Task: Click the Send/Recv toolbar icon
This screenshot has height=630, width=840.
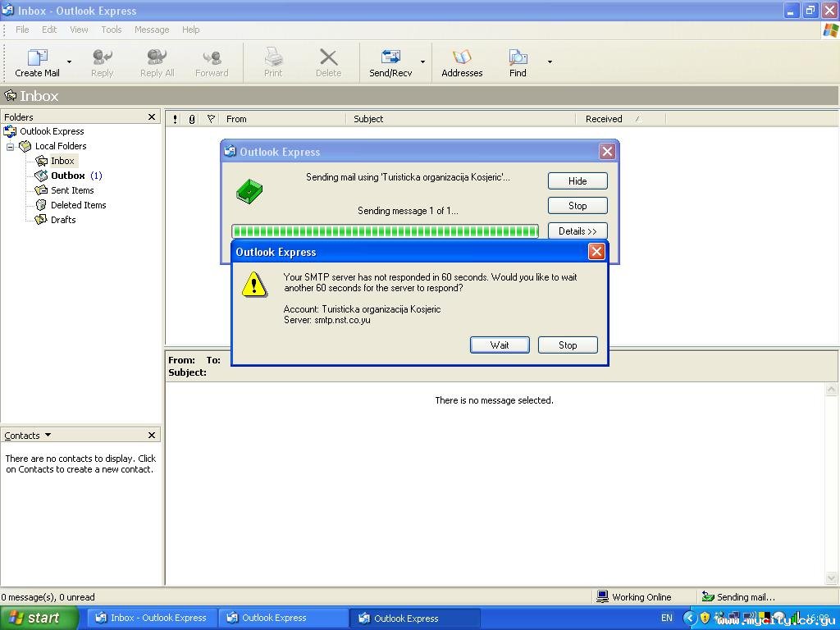Action: click(390, 62)
